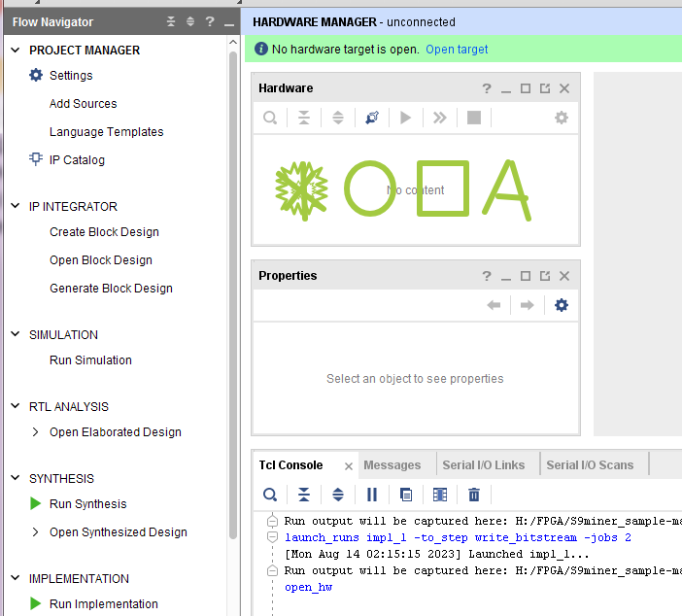
Task: Click Run Simulation
Action: pyautogui.click(x=91, y=360)
